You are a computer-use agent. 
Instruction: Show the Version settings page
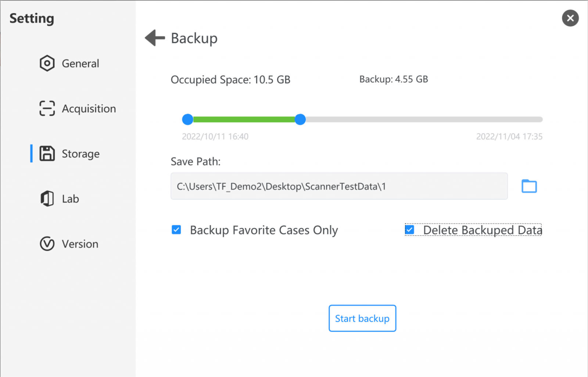click(69, 244)
